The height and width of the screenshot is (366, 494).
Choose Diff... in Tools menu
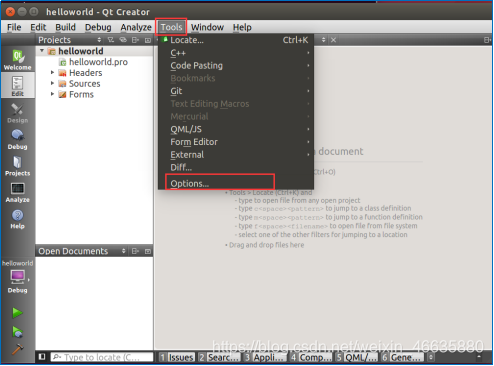coord(236,167)
